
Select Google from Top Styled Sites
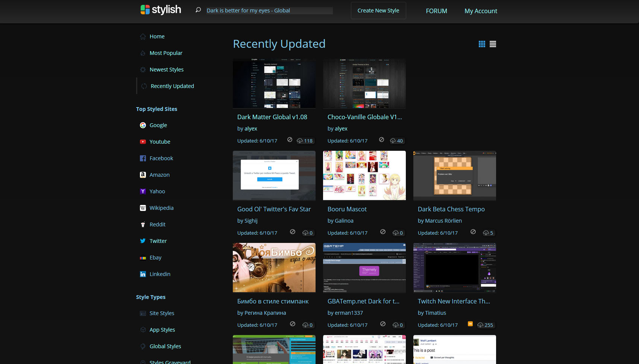[158, 125]
